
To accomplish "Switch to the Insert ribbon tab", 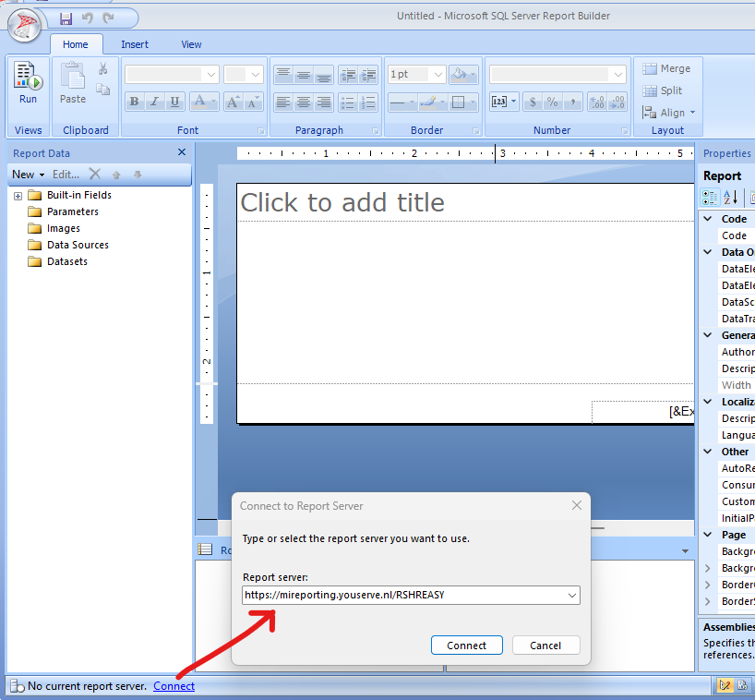I will (135, 44).
